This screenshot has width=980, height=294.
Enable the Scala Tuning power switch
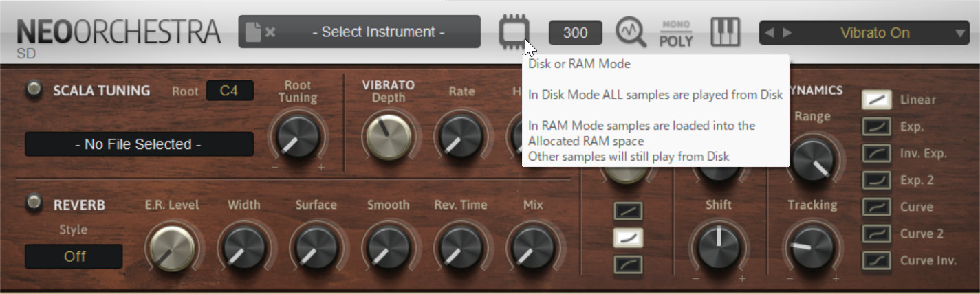tap(33, 90)
